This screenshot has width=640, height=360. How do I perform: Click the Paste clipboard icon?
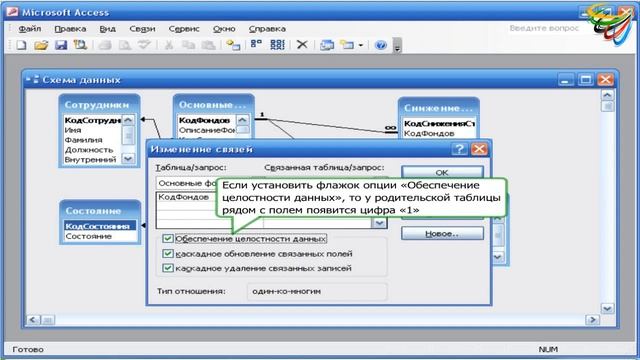(x=209, y=45)
